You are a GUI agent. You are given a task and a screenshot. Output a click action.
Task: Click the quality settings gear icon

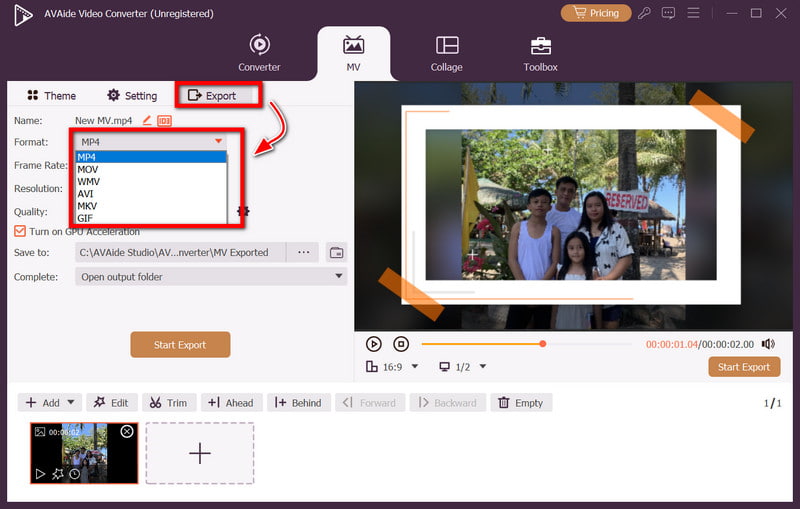(242, 211)
